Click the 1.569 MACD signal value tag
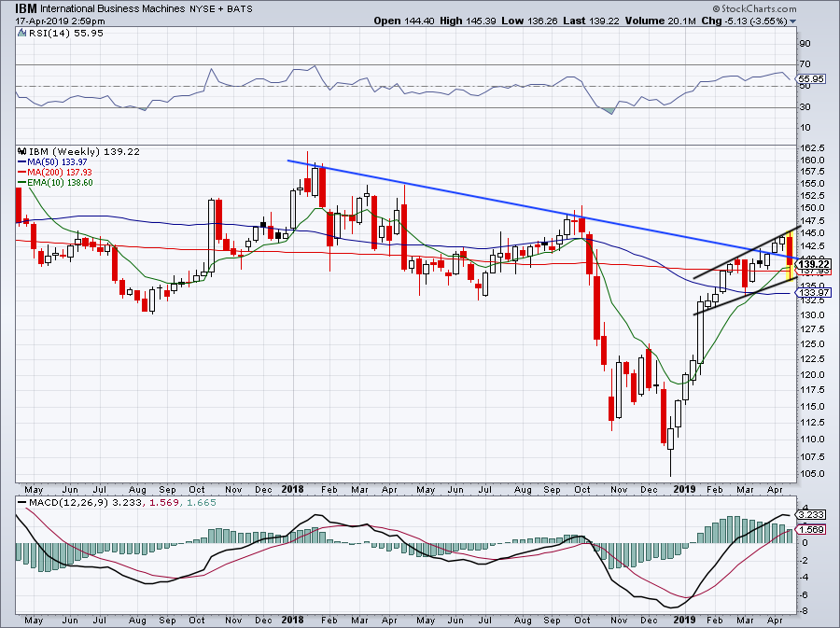 (x=811, y=529)
